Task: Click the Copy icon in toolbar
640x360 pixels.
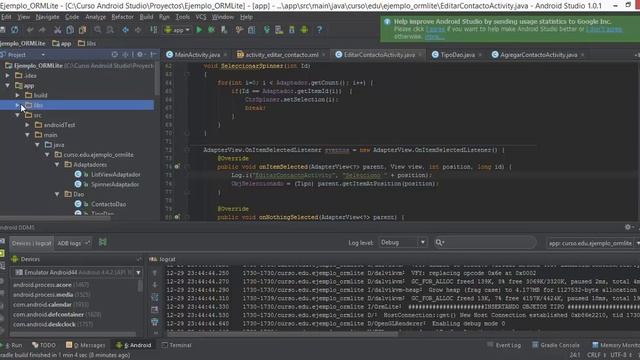Action: tap(70, 30)
